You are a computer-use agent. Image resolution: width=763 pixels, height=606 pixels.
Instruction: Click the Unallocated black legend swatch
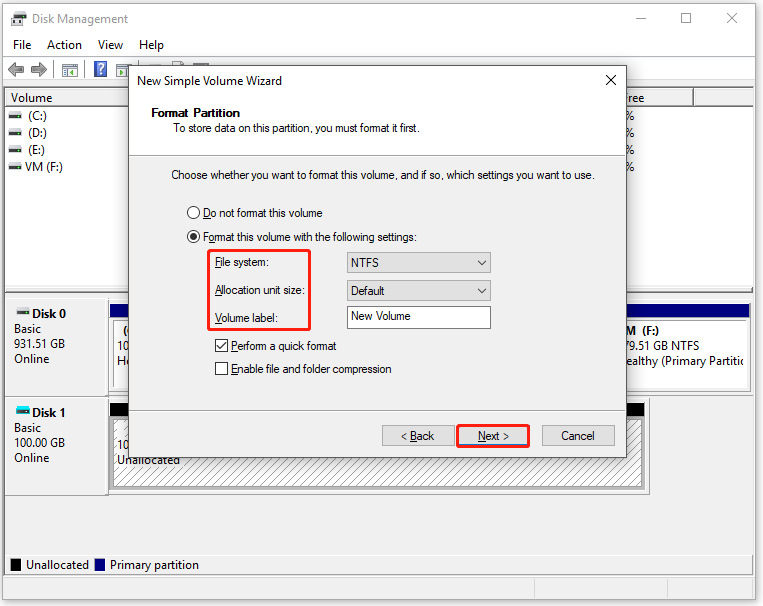[x=16, y=565]
